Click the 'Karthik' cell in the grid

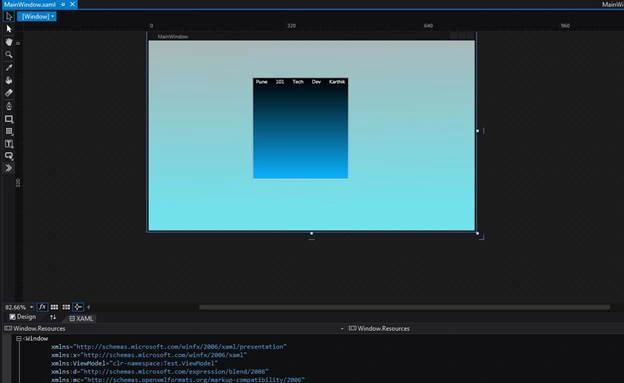[337, 82]
